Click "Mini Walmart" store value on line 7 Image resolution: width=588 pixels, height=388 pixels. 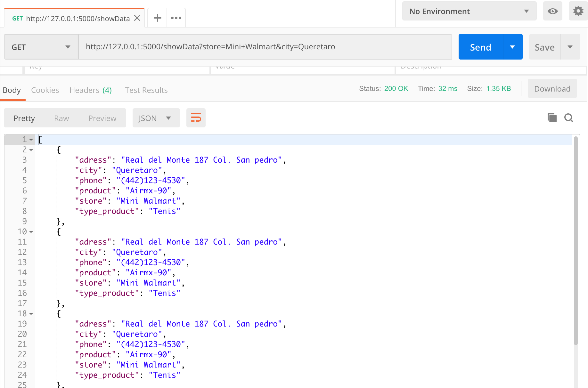pos(149,201)
